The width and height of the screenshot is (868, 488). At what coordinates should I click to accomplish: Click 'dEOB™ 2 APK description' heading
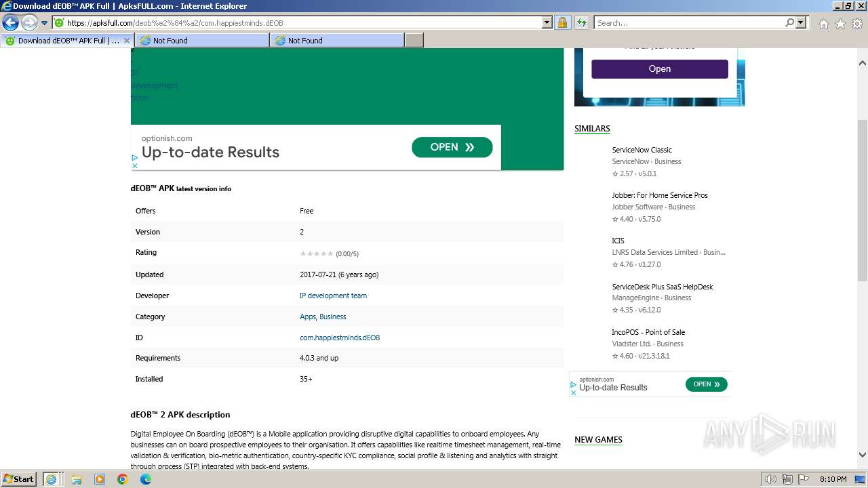coord(180,415)
